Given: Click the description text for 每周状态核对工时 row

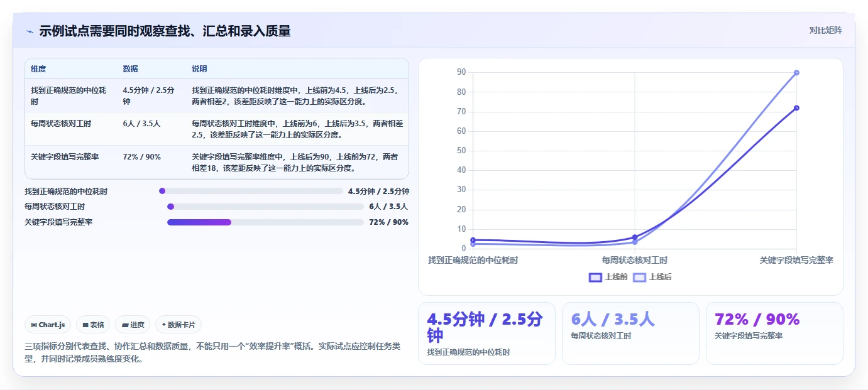Looking at the screenshot, I should pos(297,129).
